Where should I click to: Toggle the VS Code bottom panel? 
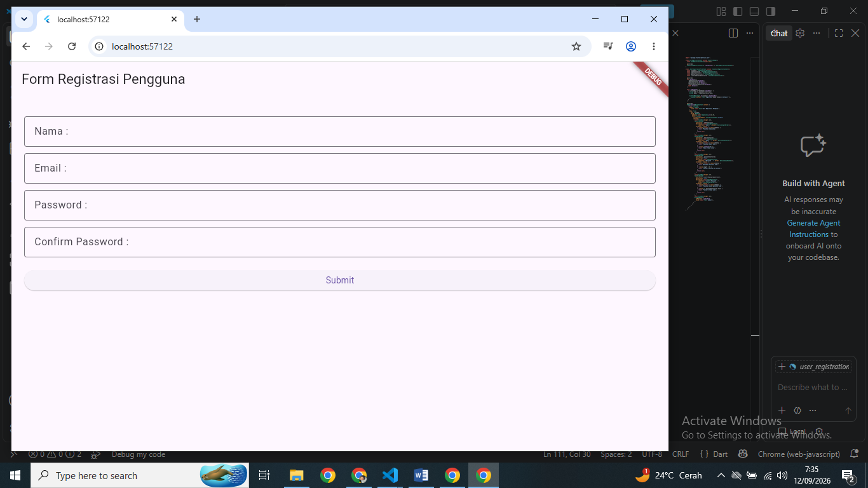[x=754, y=11]
